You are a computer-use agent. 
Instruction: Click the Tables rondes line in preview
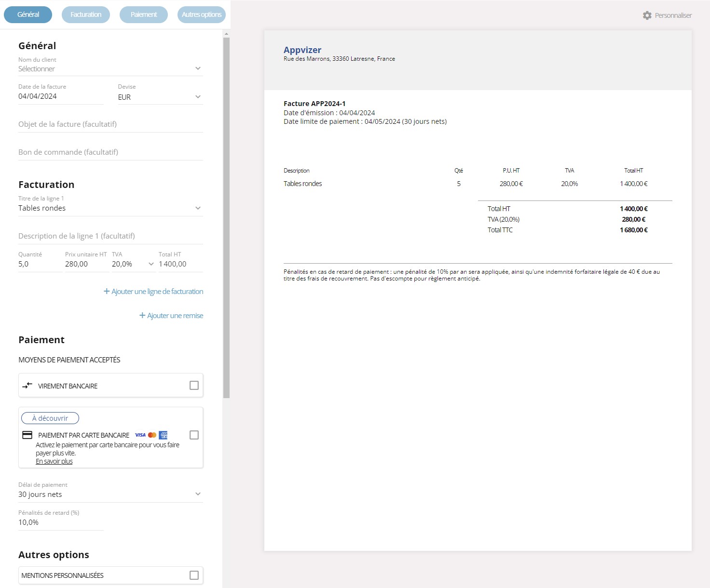tap(302, 184)
